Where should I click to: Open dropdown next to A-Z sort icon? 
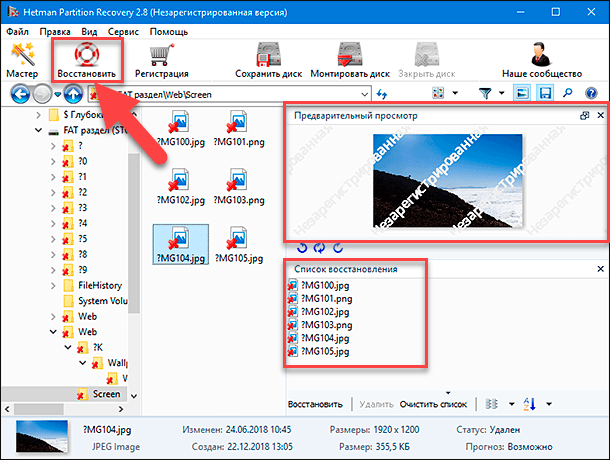click(549, 404)
